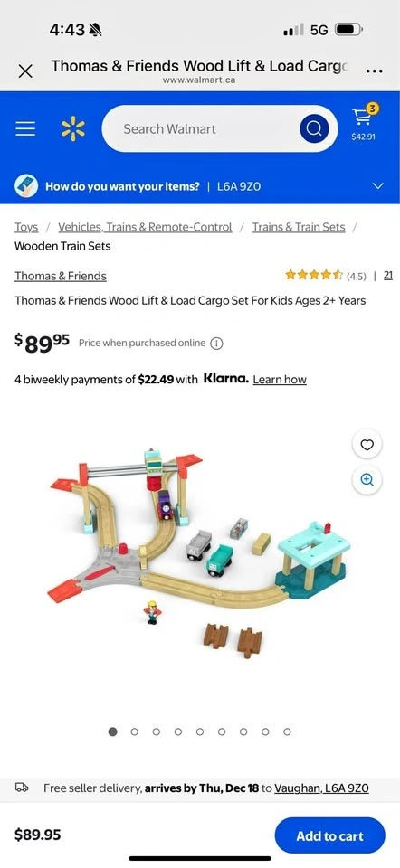Expand the 'How do you want your items?' chevron
Screen dimensions: 400x868
tap(378, 186)
